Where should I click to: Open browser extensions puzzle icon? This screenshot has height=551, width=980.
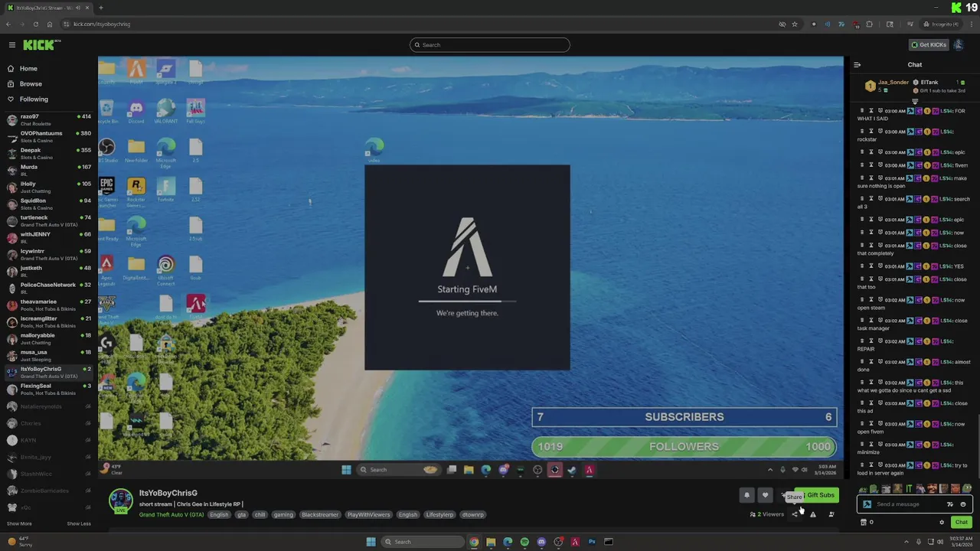click(x=869, y=24)
